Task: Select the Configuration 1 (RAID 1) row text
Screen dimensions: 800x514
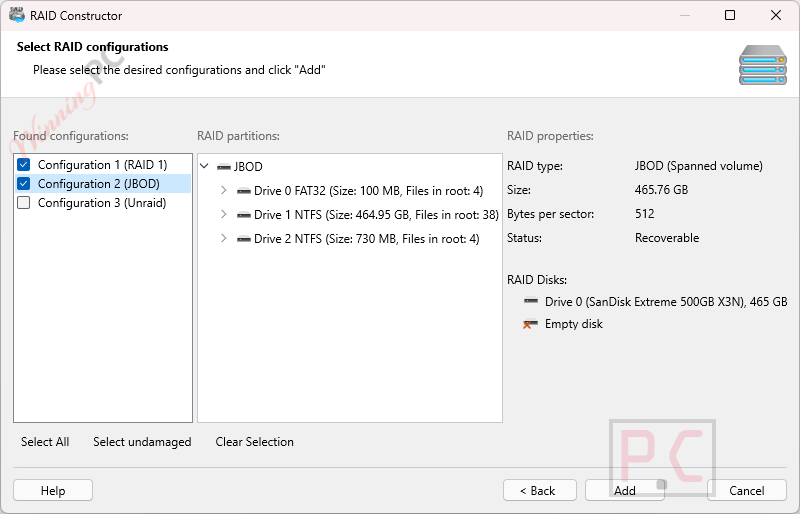Action: coord(103,165)
